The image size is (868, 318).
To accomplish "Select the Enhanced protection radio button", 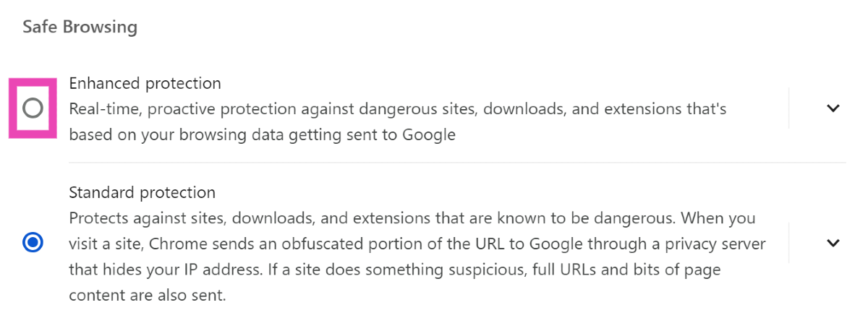I will 33,108.
